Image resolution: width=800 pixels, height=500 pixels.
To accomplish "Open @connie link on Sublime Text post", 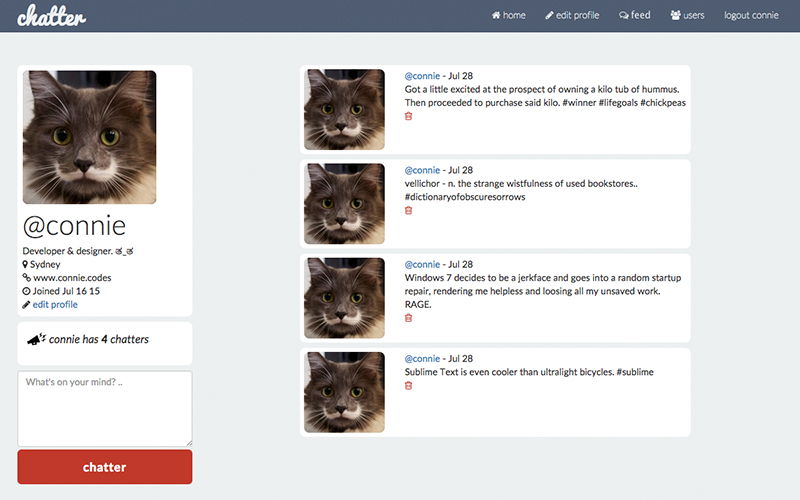I will coord(422,359).
